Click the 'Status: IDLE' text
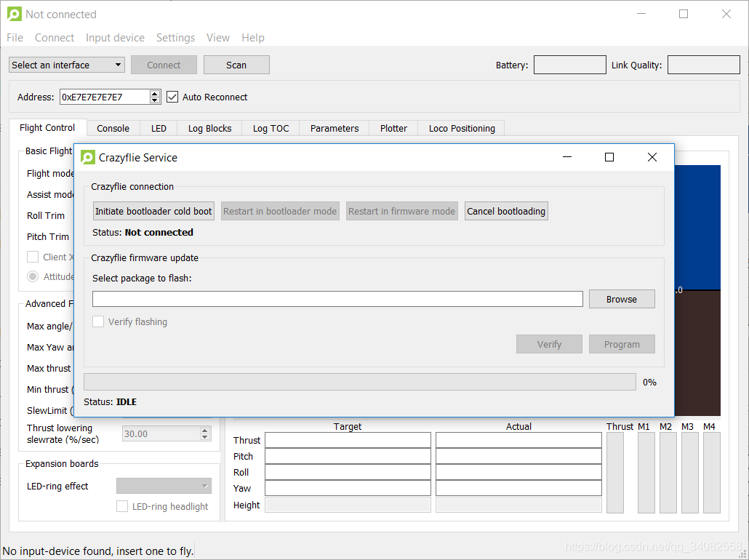Screen dimensions: 749x560 click(111, 402)
